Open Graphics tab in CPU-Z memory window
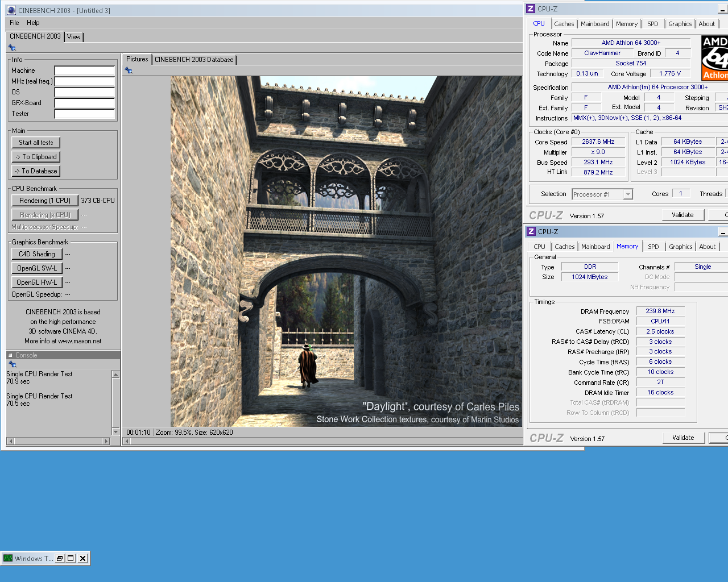Image resolution: width=728 pixels, height=582 pixels. 681,247
